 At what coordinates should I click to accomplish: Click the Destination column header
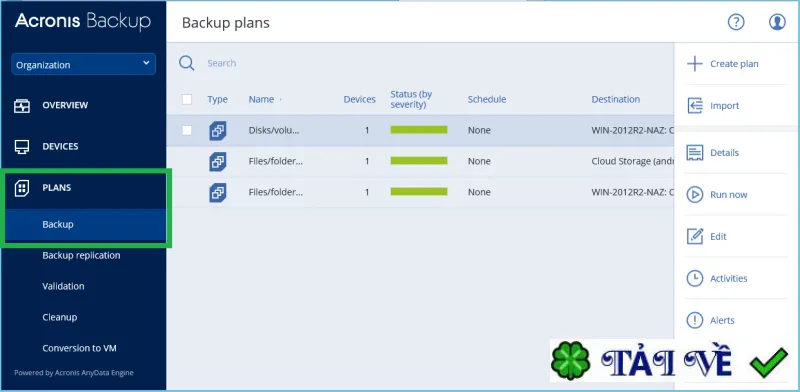coord(616,99)
